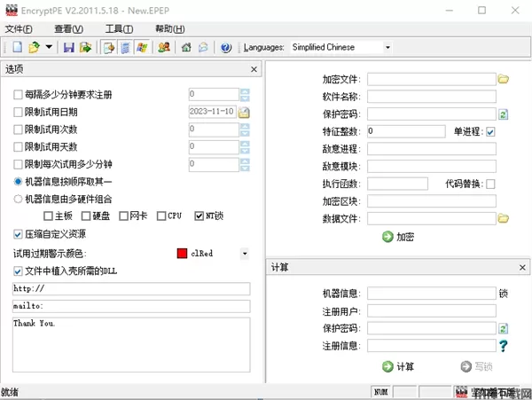Close the 计算 panel
The height and width of the screenshot is (400, 532).
point(522,267)
